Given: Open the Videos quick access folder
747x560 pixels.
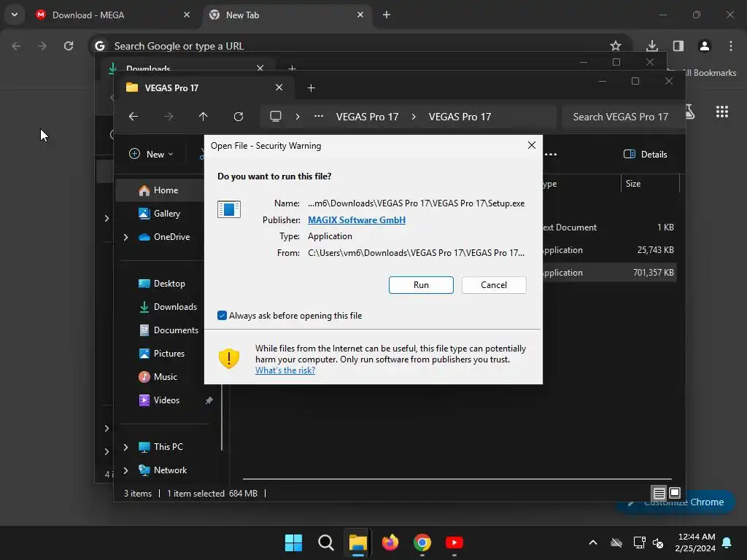Looking at the screenshot, I should [x=159, y=400].
